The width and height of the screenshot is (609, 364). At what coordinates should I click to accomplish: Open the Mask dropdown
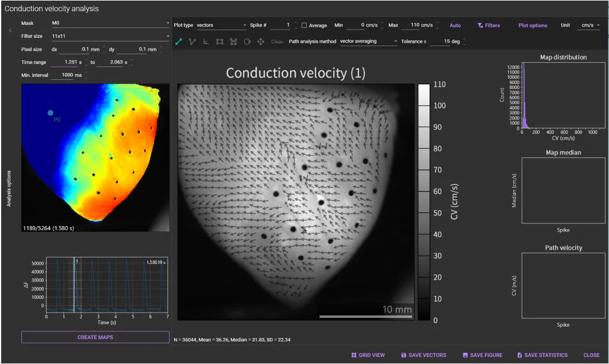110,23
